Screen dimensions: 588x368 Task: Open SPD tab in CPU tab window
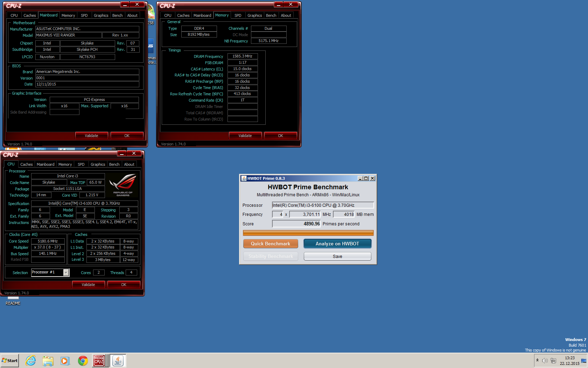(81, 164)
